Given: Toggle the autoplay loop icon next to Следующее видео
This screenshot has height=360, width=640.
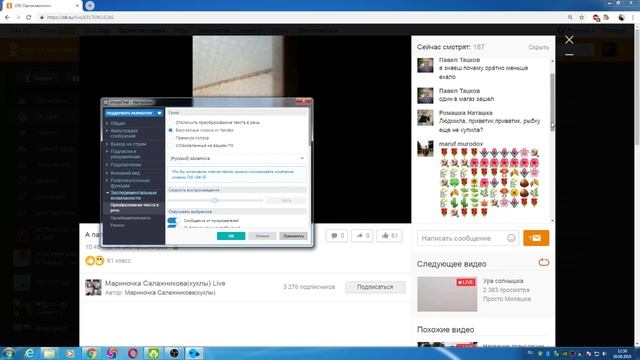Looking at the screenshot, I should click(544, 262).
